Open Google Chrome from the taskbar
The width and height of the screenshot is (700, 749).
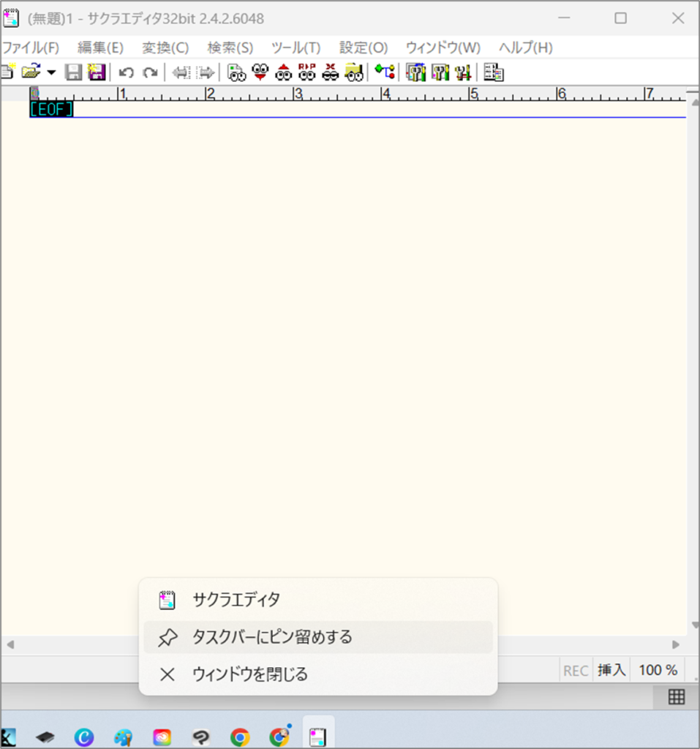pos(240,737)
